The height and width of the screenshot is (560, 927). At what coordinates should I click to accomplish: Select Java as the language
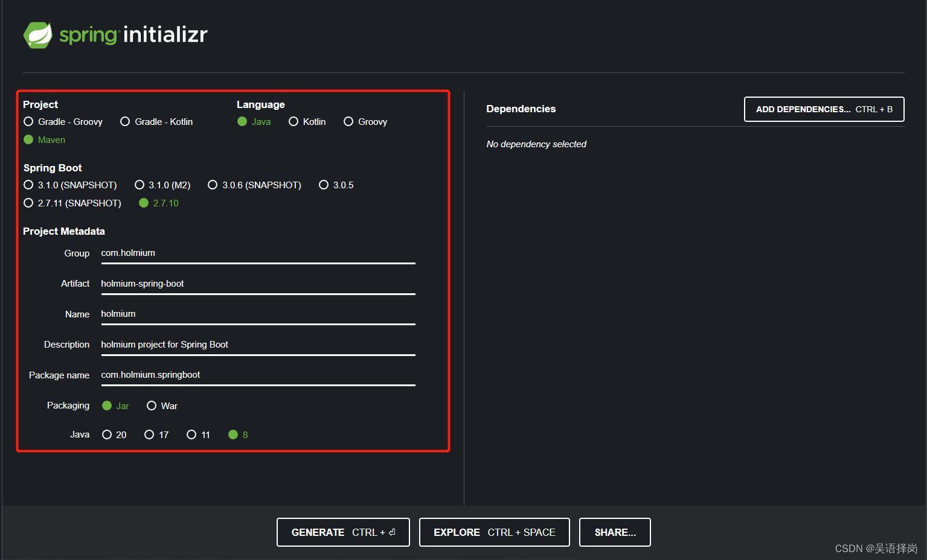coord(254,122)
